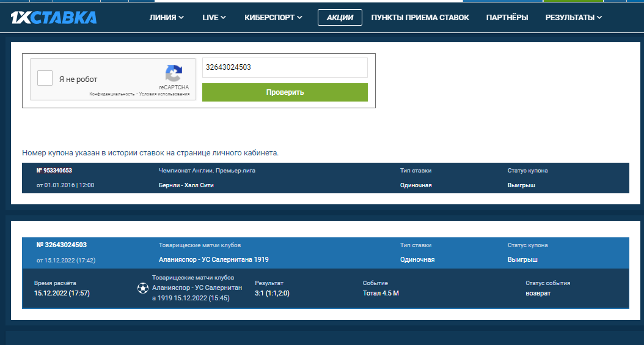Open the Условия использования link
The width and height of the screenshot is (644, 345).
pos(164,94)
